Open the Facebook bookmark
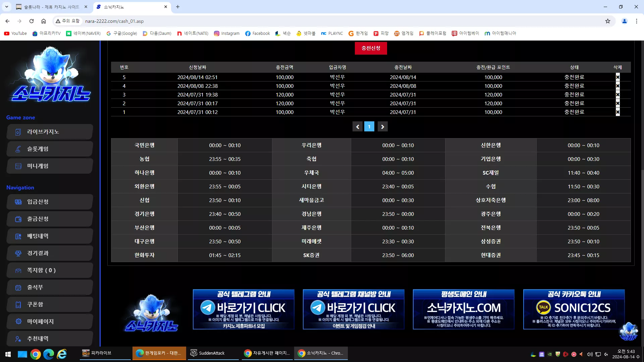Screen dimensions: 644x362 (258, 34)
